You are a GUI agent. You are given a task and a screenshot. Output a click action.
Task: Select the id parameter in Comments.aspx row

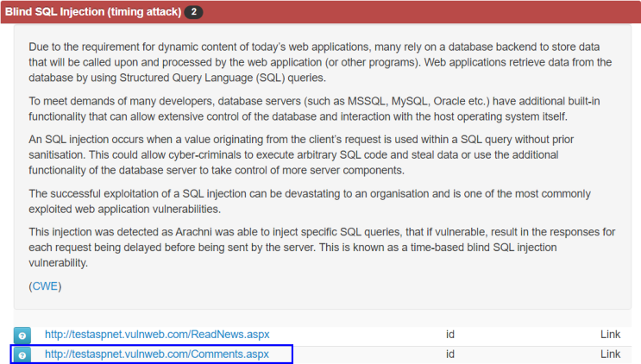tap(450, 354)
